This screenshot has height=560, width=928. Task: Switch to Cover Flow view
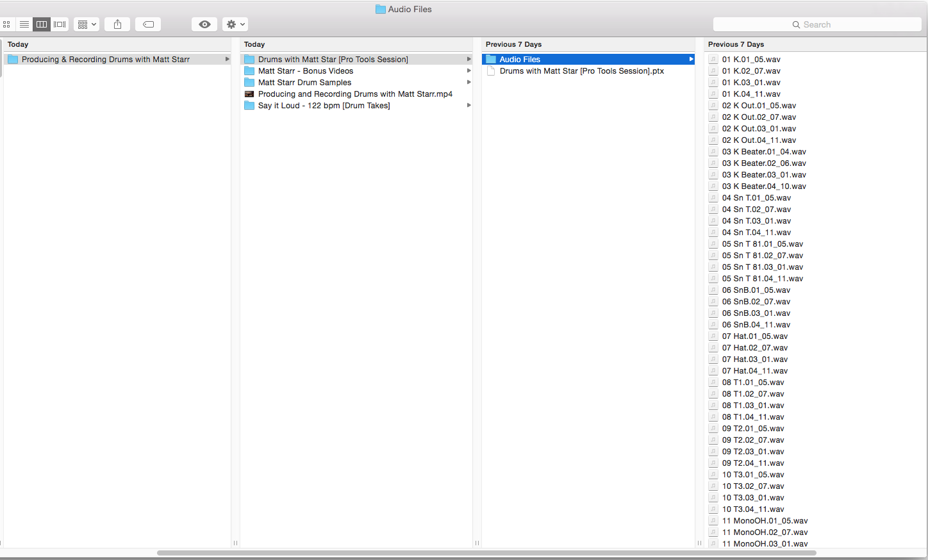59,24
